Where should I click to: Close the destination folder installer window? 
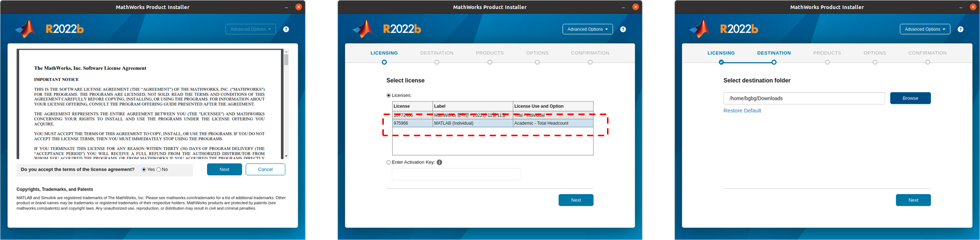(x=973, y=7)
